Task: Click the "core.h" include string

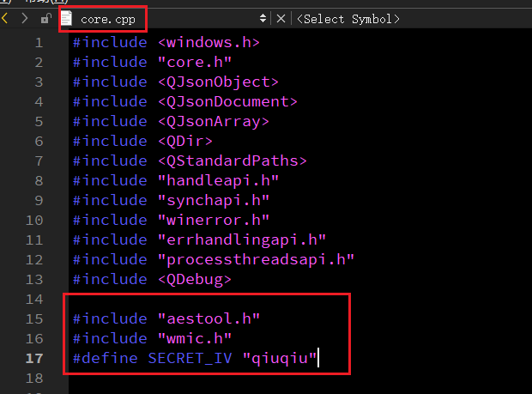Action: [x=195, y=62]
